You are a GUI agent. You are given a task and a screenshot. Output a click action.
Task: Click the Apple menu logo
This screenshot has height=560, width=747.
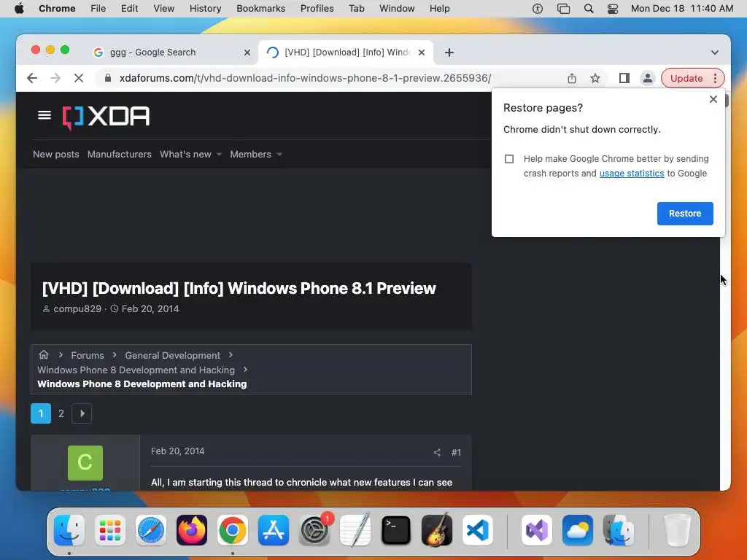point(19,9)
